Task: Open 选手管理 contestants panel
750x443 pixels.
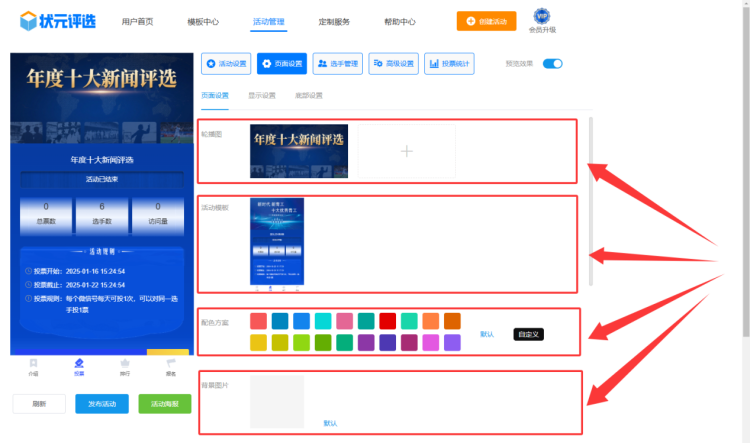Action: (337, 64)
